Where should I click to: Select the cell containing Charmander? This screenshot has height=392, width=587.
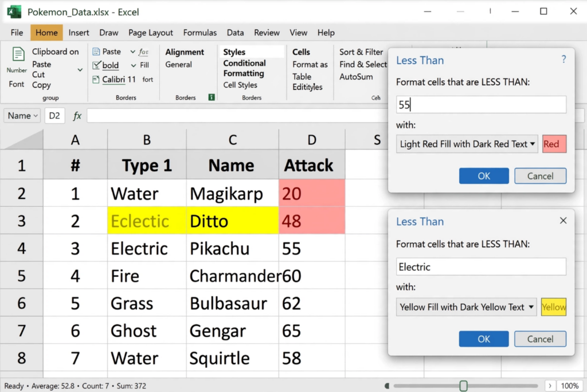pyautogui.click(x=233, y=276)
